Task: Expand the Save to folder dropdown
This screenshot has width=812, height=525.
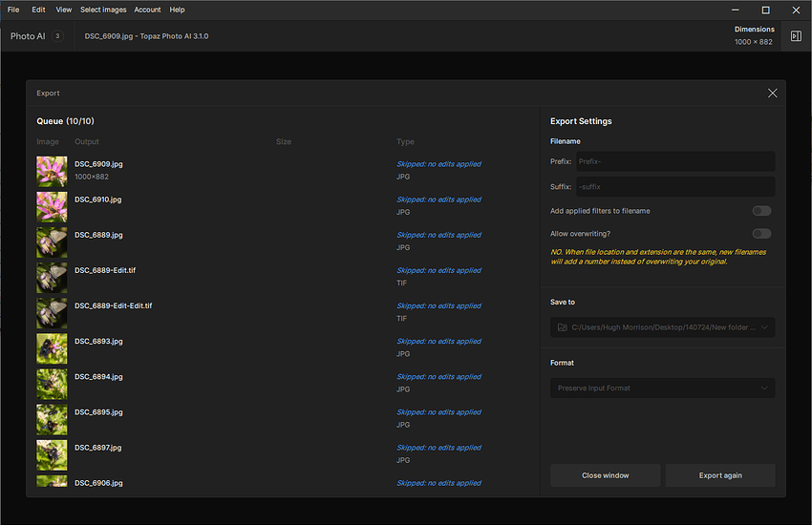Action: coord(765,327)
